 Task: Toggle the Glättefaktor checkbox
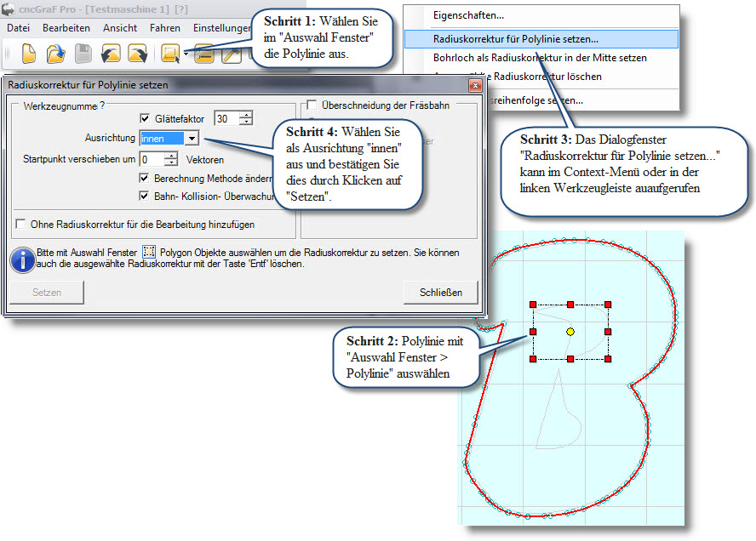(144, 119)
